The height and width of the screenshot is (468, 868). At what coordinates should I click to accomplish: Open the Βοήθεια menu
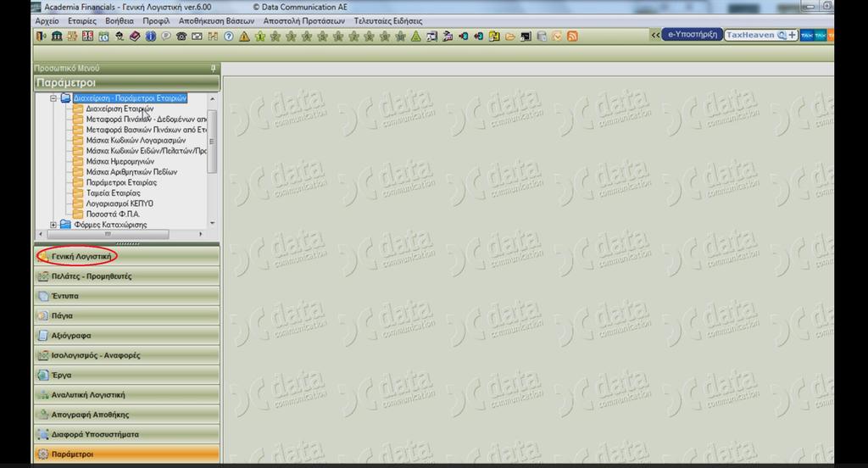[x=120, y=21]
